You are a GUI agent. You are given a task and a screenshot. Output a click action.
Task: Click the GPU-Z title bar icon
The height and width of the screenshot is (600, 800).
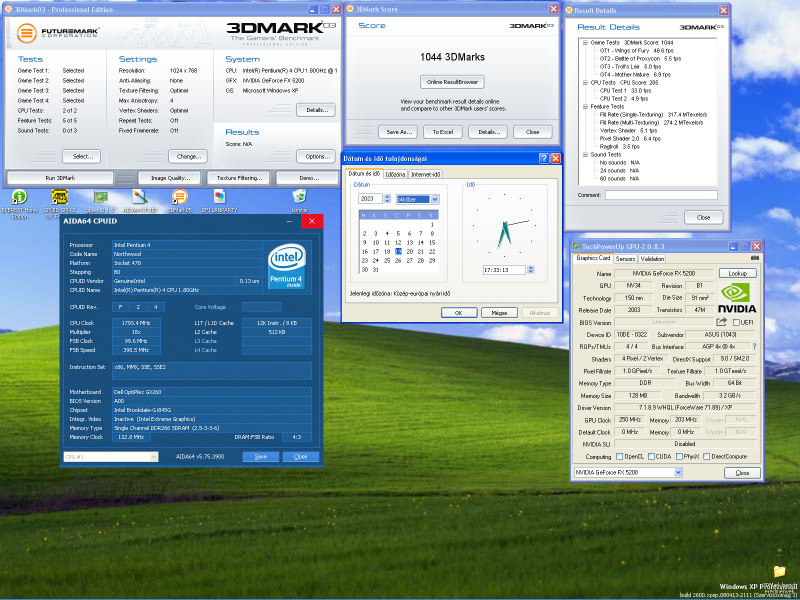pyautogui.click(x=576, y=247)
